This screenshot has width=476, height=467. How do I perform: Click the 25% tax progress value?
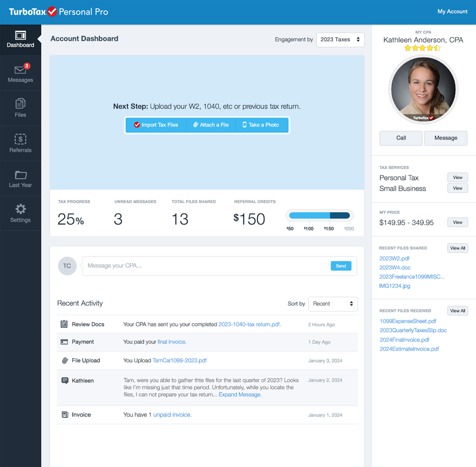(x=71, y=219)
